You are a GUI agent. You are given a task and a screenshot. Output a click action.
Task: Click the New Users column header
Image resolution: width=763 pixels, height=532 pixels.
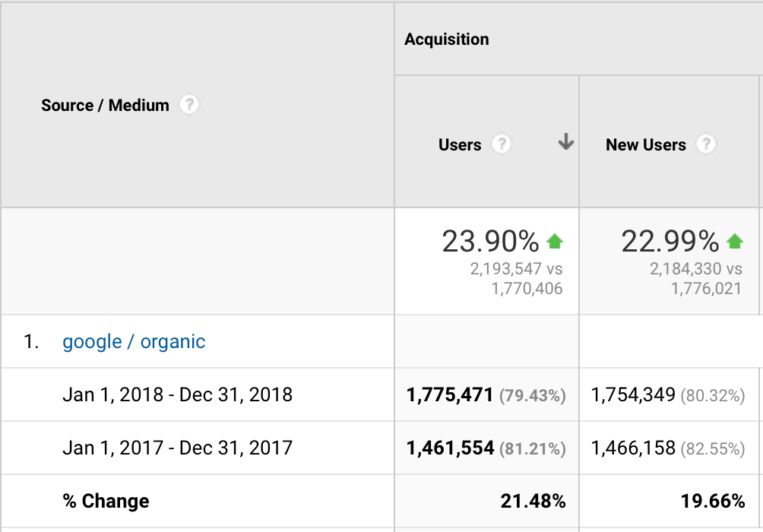pyautogui.click(x=645, y=145)
